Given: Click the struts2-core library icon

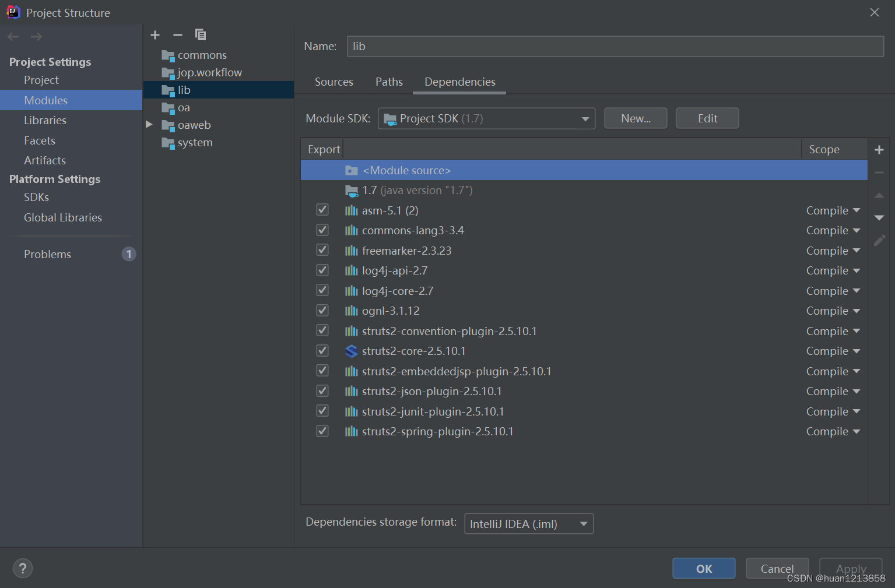Looking at the screenshot, I should pos(351,351).
